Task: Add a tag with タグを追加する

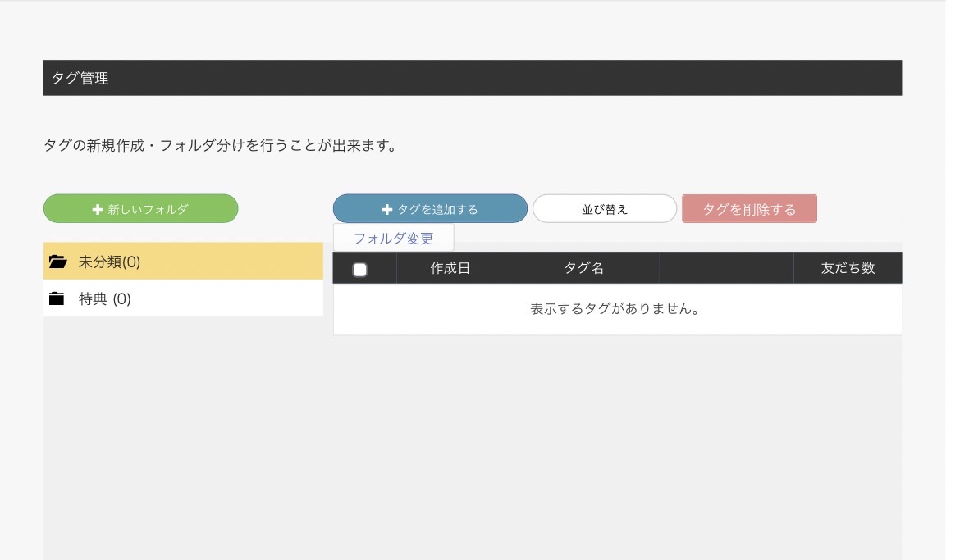Action: [x=430, y=209]
